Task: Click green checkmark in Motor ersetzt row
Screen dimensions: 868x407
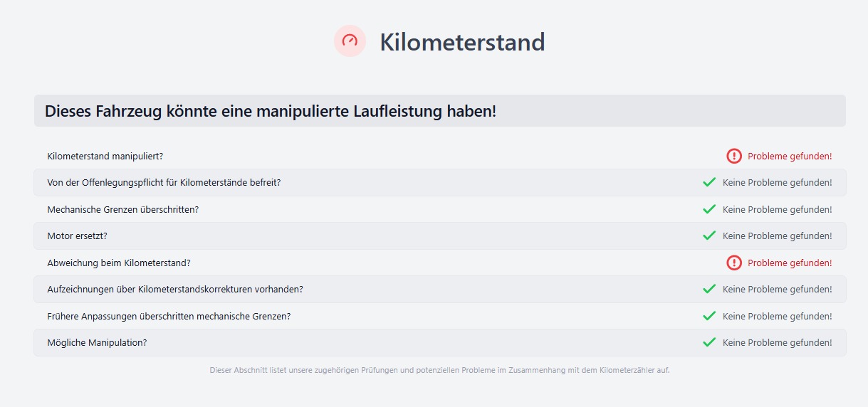Action: 709,236
